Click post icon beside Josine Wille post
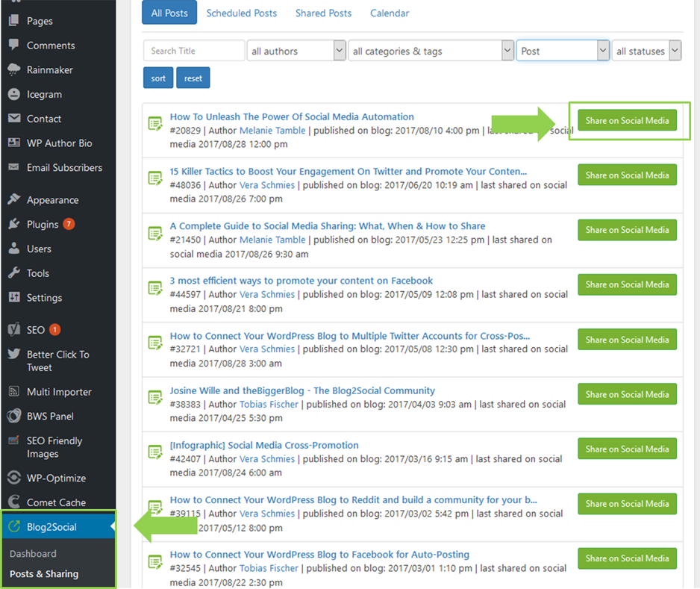 tap(155, 397)
